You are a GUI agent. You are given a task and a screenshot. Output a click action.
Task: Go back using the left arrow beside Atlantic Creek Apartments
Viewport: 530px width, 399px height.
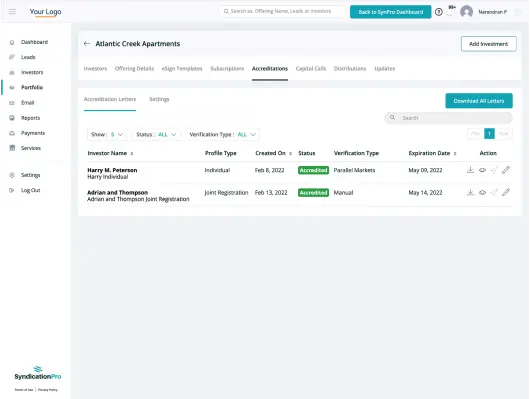point(87,44)
